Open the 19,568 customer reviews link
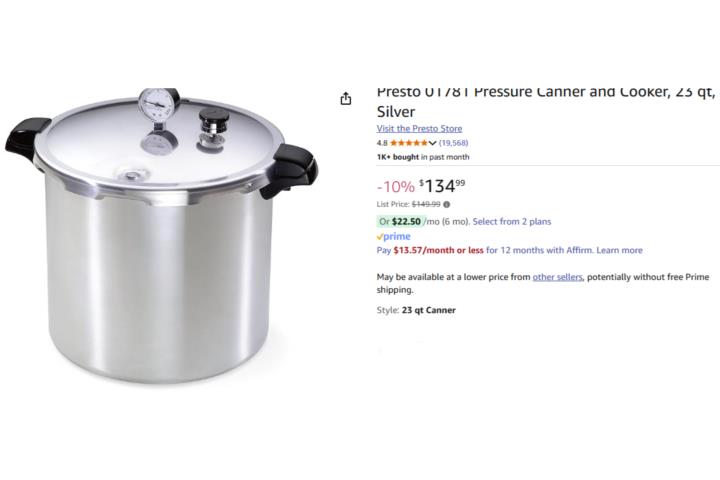This screenshot has height=480, width=720. click(453, 143)
